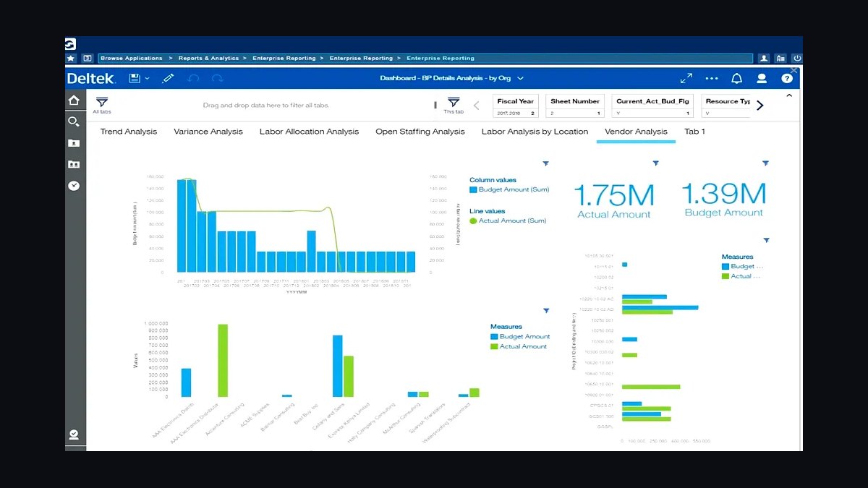
Task: Click the drag and drop all-tabs filter area
Action: click(x=266, y=106)
